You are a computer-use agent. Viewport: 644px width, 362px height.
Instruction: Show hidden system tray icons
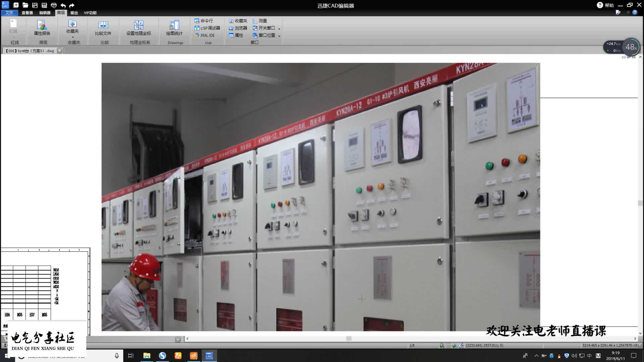[x=536, y=356]
